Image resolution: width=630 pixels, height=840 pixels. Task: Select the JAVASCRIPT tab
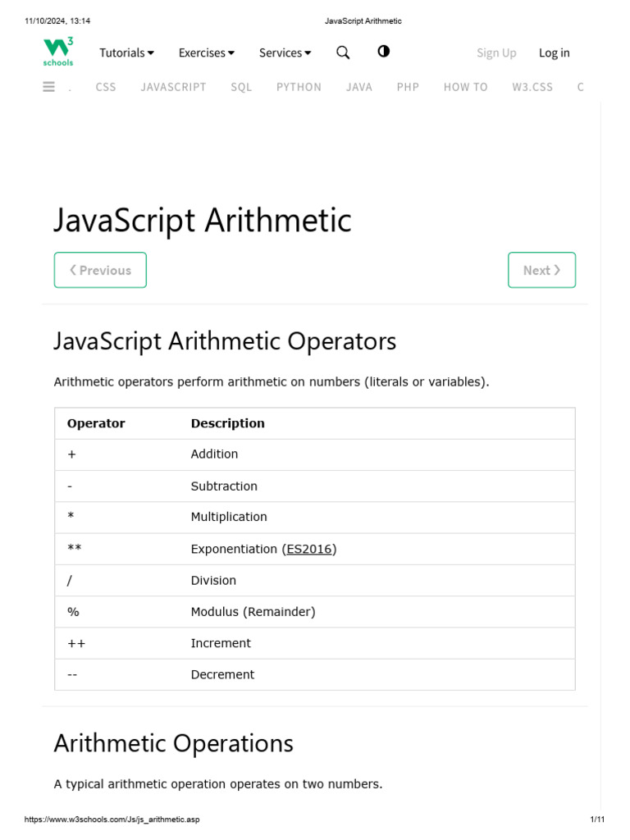pyautogui.click(x=173, y=87)
